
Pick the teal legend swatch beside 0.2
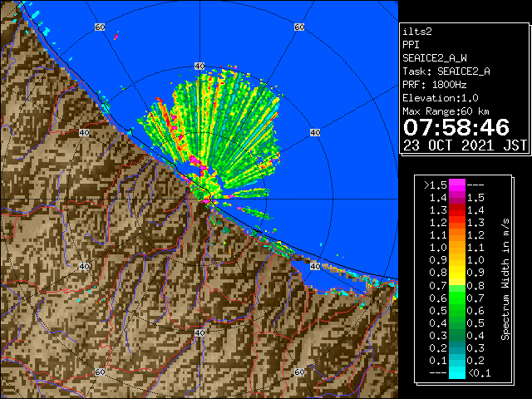pos(457,348)
